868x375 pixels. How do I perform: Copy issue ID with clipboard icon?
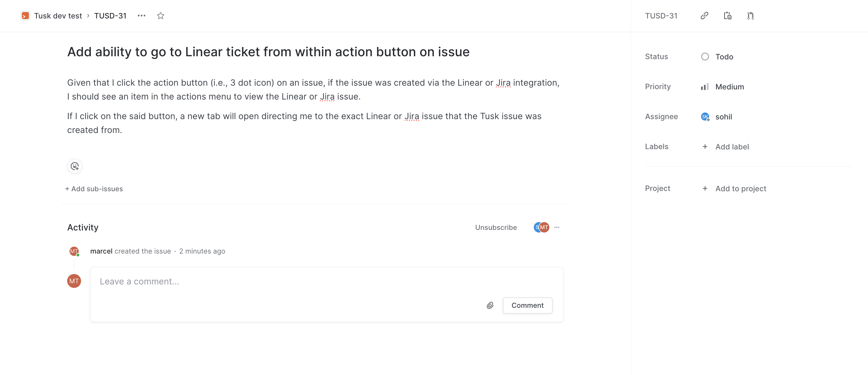(728, 16)
